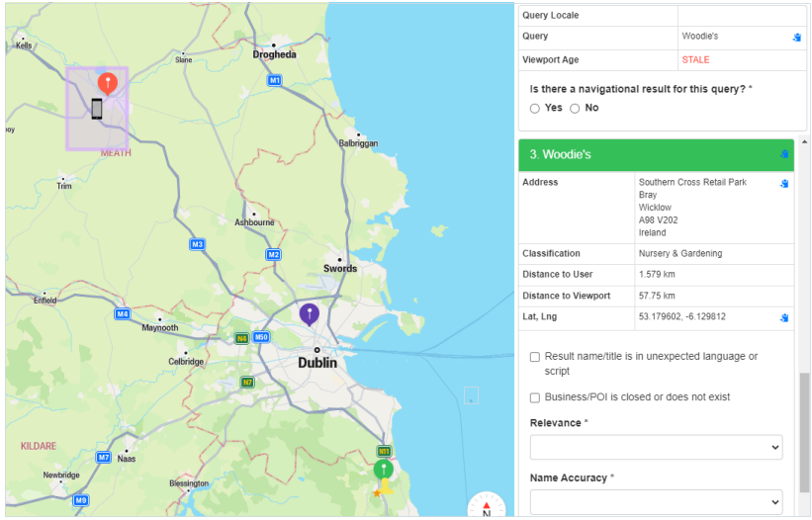812x520 pixels.
Task: Click the 57.75 km viewport distance
Action: point(657,296)
